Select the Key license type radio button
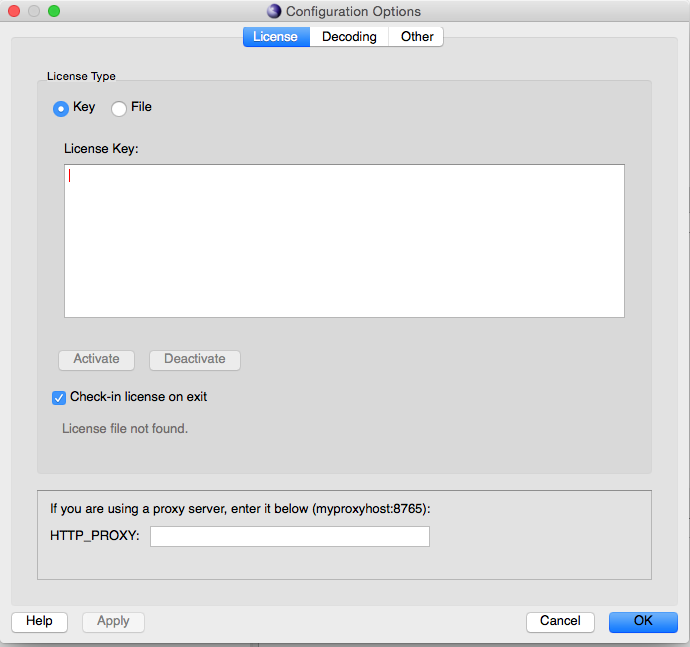 pos(61,108)
